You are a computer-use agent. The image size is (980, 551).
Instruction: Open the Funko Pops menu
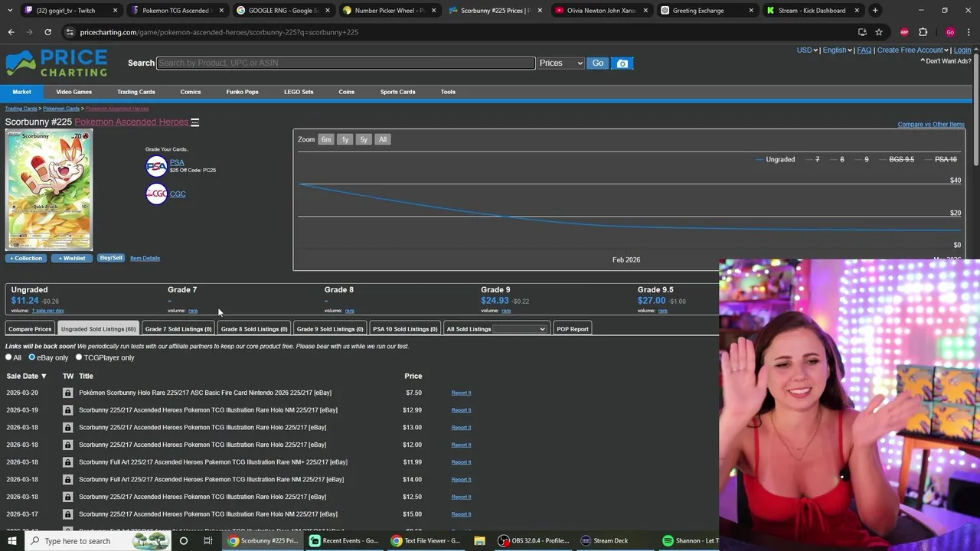click(x=242, y=92)
